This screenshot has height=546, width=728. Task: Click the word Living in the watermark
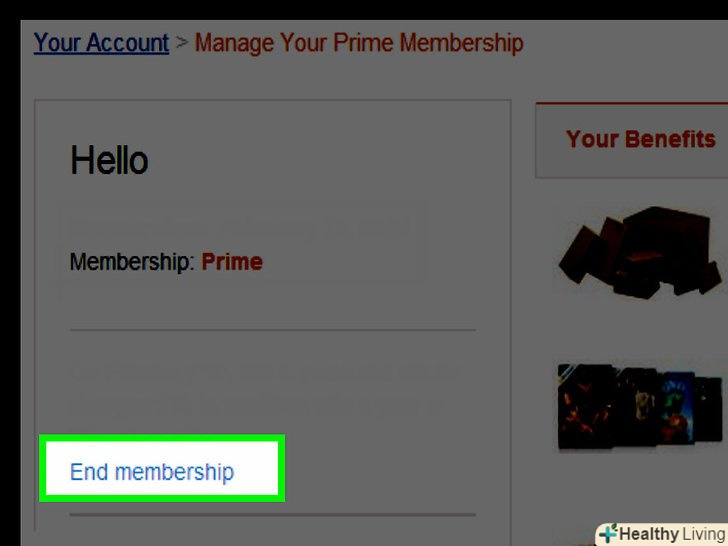[x=704, y=534]
